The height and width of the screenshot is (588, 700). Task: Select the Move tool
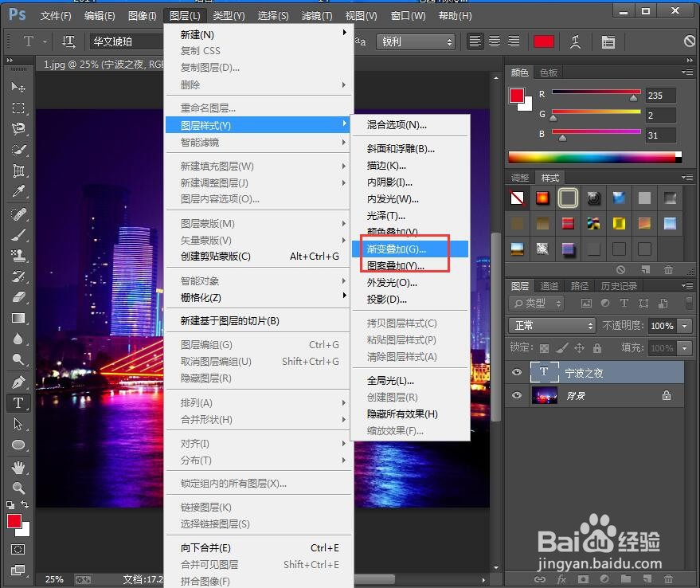[x=18, y=87]
